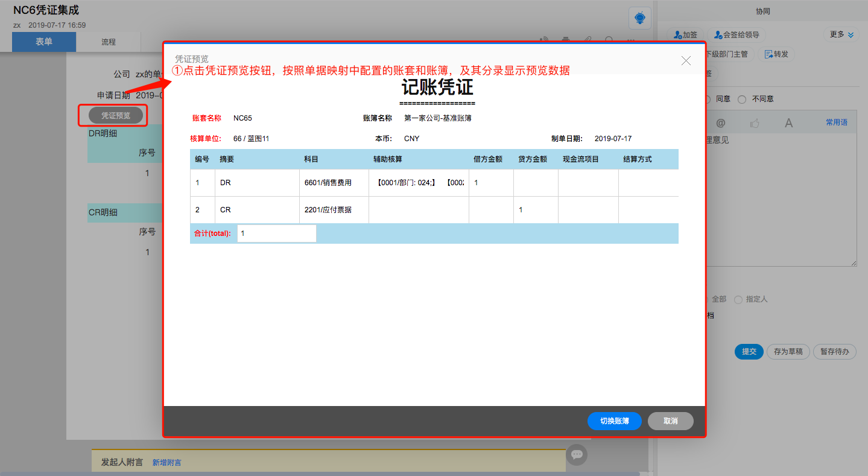Click the 取消 button in dialog
868x476 pixels.
[670, 421]
